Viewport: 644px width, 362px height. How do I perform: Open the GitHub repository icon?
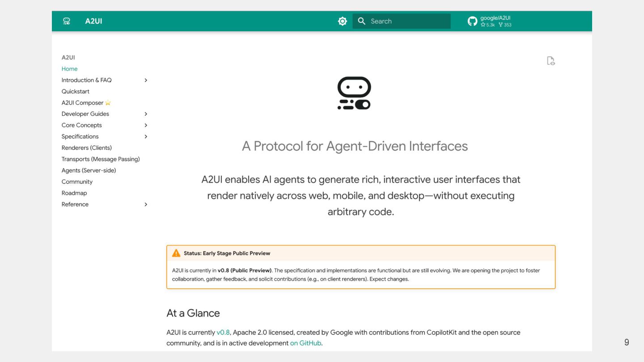coord(472,21)
